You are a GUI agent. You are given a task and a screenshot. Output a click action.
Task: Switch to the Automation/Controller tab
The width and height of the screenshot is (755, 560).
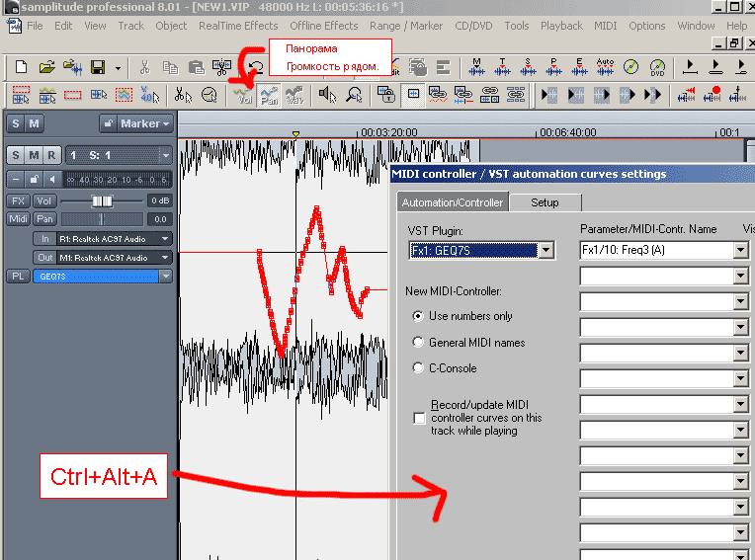pyautogui.click(x=453, y=202)
